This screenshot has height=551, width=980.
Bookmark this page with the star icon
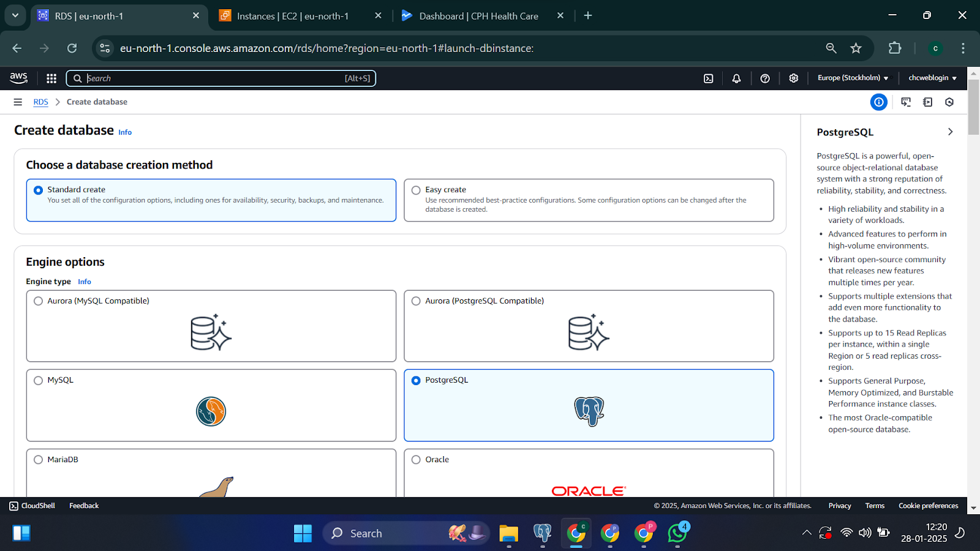856,48
